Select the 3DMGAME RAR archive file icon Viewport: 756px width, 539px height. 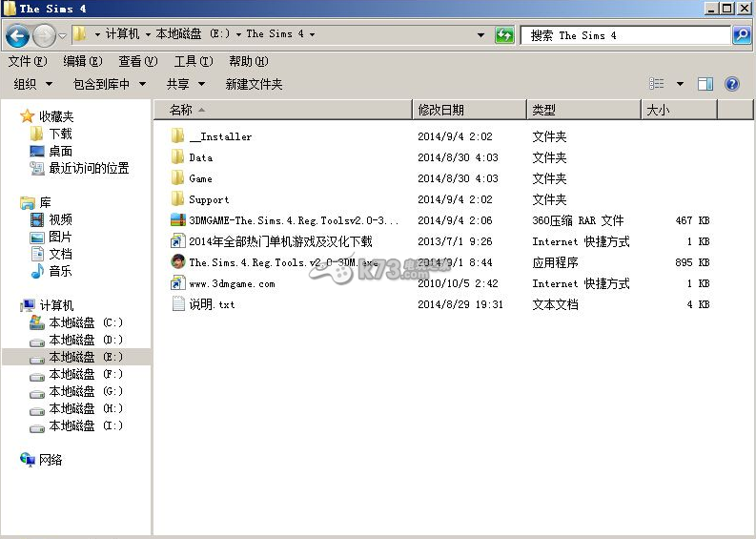point(177,220)
